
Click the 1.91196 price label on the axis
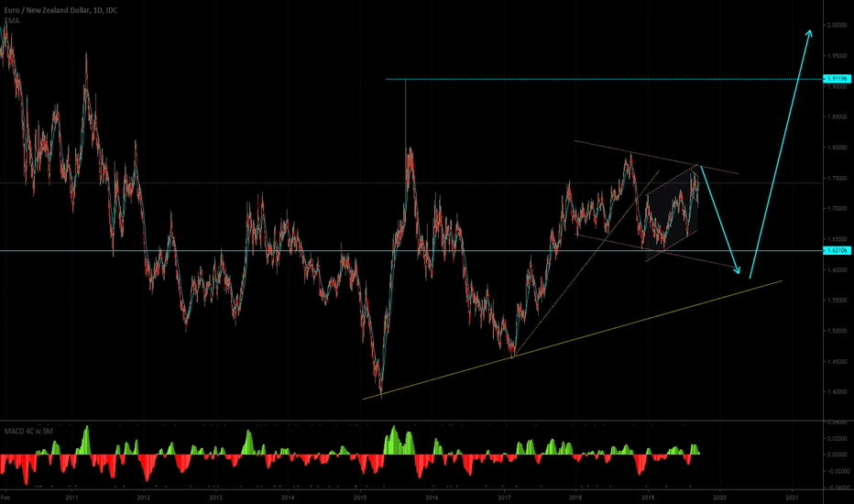point(838,79)
